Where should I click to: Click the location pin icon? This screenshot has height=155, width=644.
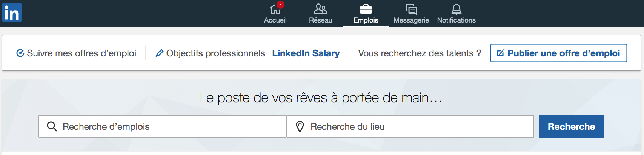click(300, 127)
